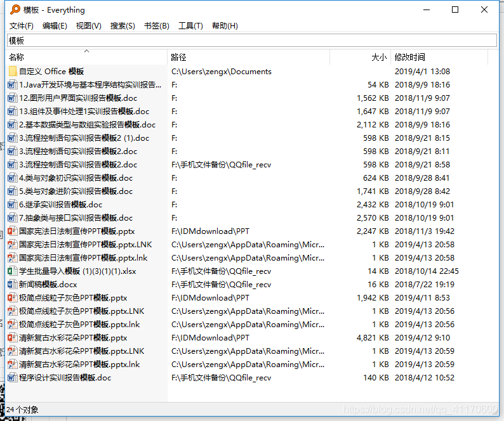
Task: Select file 程序设计实训报告模板.doc
Action: pyautogui.click(x=65, y=378)
